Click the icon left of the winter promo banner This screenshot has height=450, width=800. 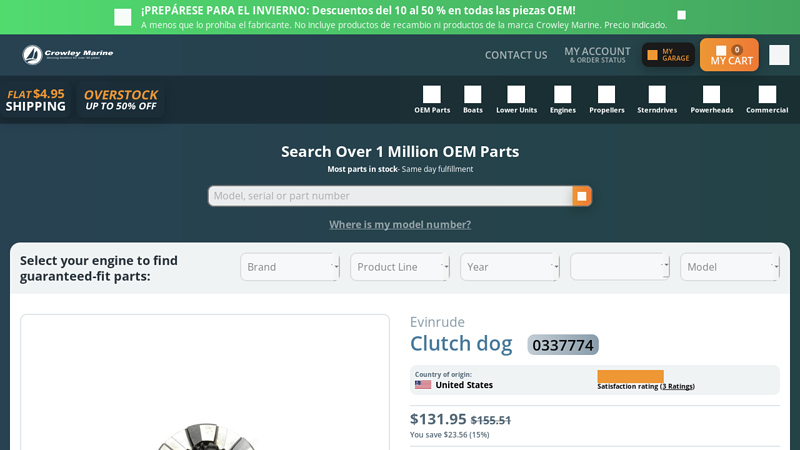pos(122,17)
